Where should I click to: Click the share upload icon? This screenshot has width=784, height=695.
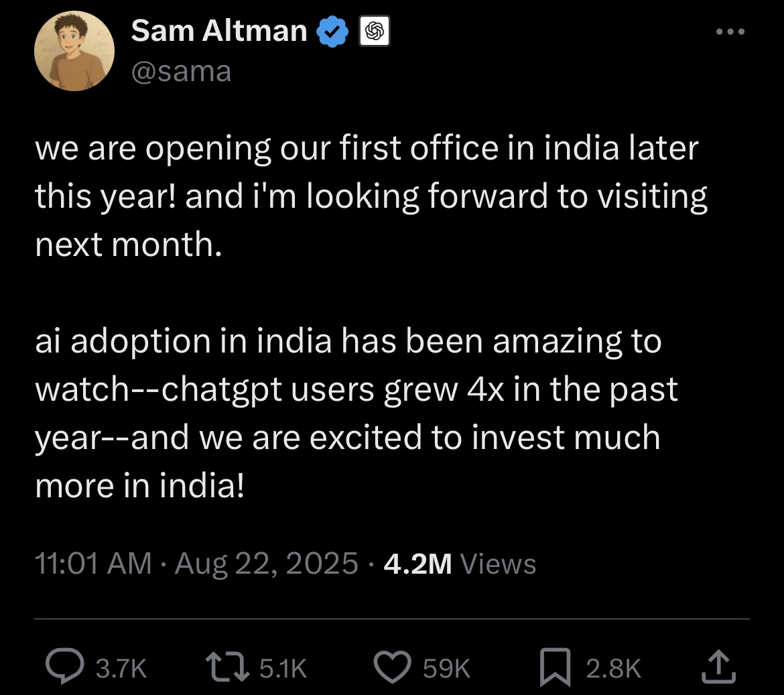(x=718, y=666)
